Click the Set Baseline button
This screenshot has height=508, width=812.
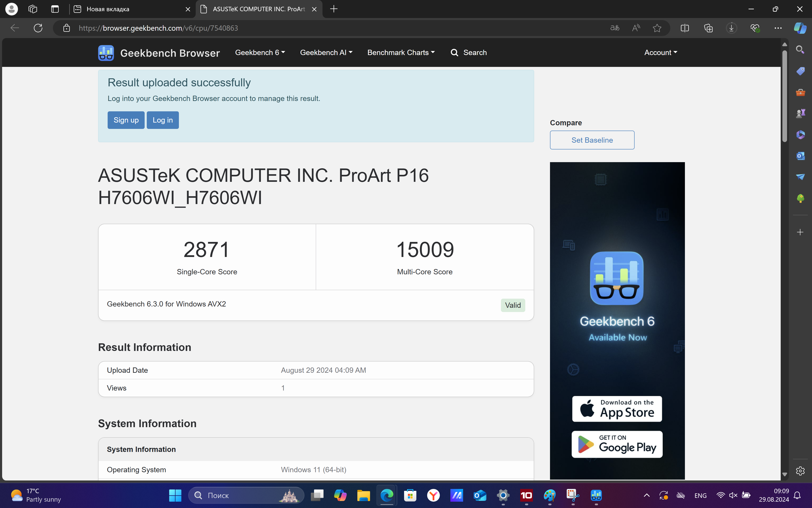(x=592, y=140)
